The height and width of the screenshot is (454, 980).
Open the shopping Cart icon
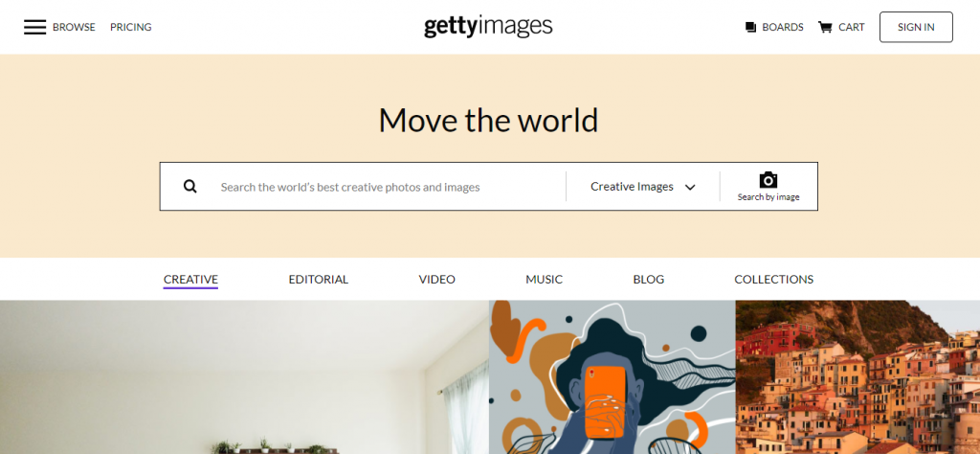click(x=825, y=27)
